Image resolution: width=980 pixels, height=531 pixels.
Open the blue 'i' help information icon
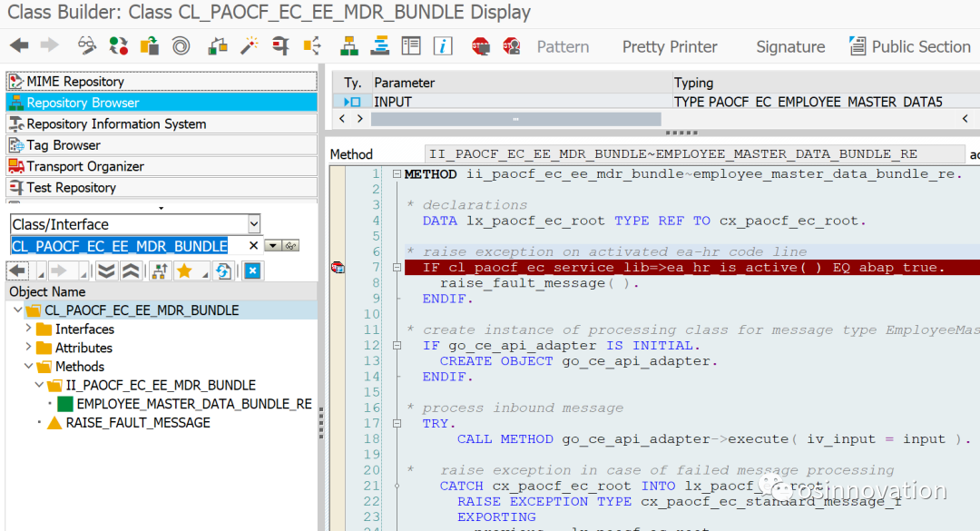443,45
